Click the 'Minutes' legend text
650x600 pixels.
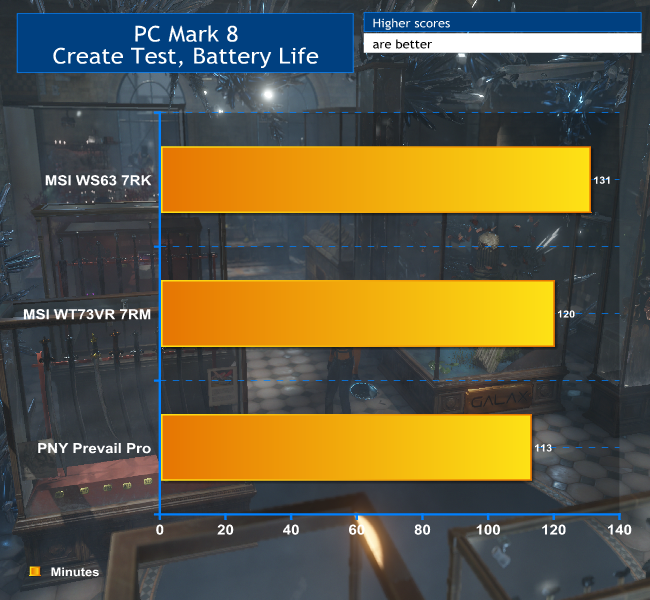click(x=75, y=572)
